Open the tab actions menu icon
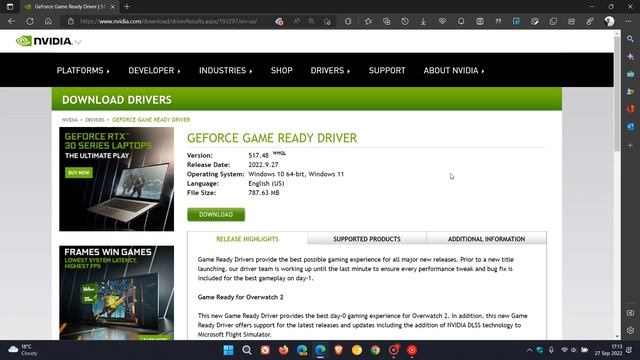The width and height of the screenshot is (640, 360). point(10,7)
